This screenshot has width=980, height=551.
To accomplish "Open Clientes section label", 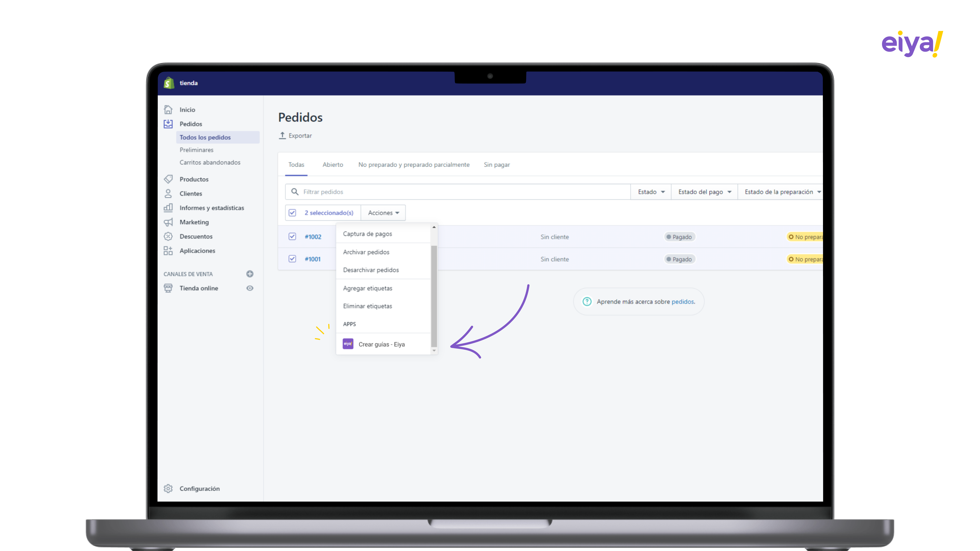I will pos(191,193).
